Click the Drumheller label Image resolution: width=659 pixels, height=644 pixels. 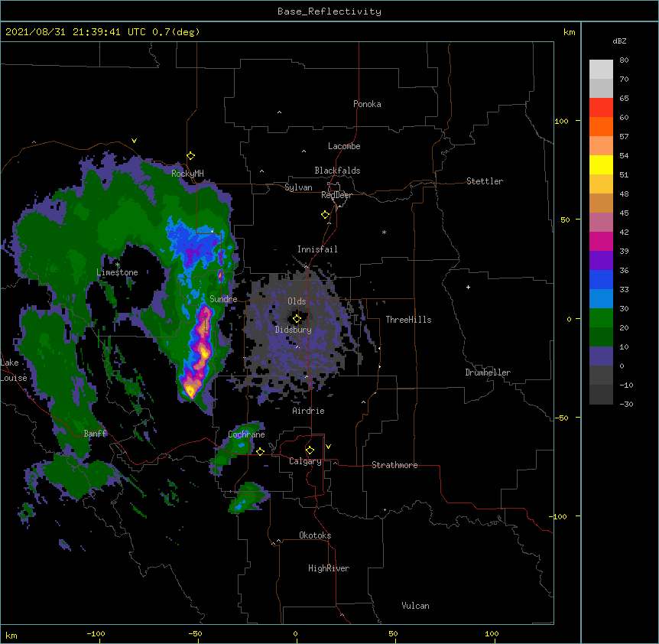click(488, 372)
